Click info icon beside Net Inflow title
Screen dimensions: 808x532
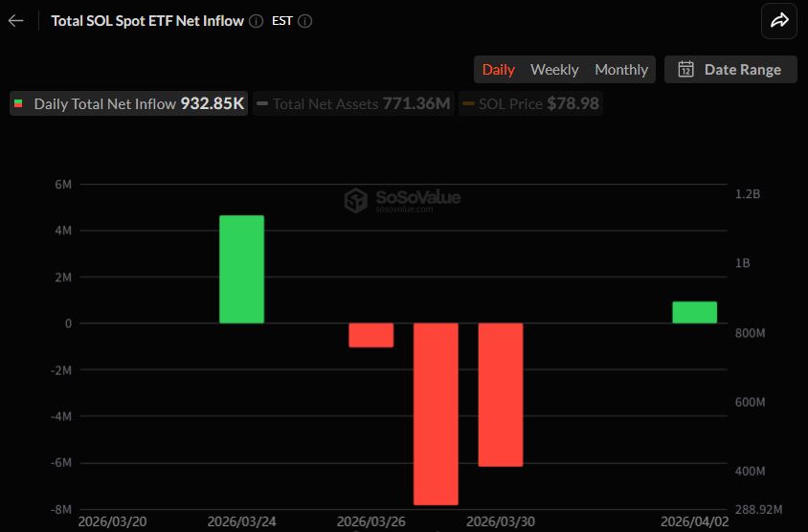[x=256, y=21]
